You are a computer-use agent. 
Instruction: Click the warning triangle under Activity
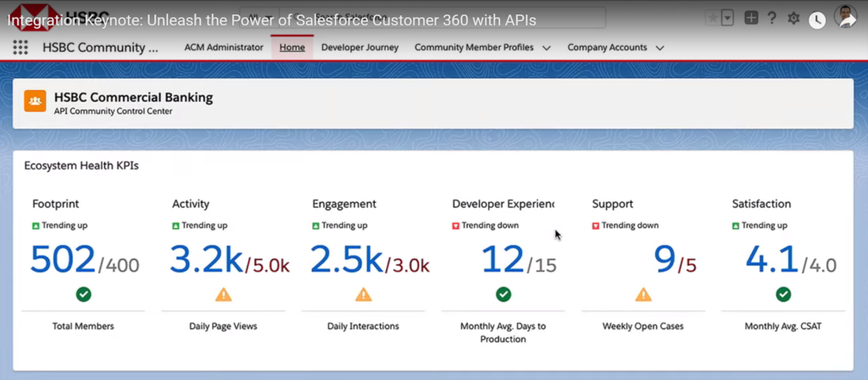click(x=224, y=294)
